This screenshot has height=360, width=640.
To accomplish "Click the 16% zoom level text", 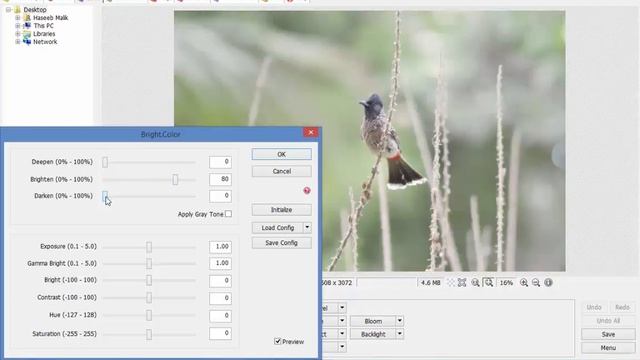I will (x=506, y=282).
